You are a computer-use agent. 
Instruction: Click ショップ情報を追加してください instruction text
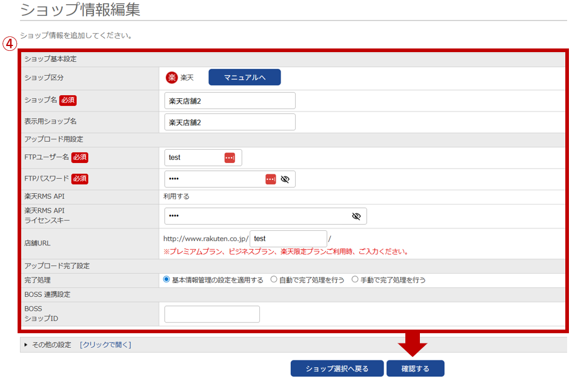click(76, 36)
